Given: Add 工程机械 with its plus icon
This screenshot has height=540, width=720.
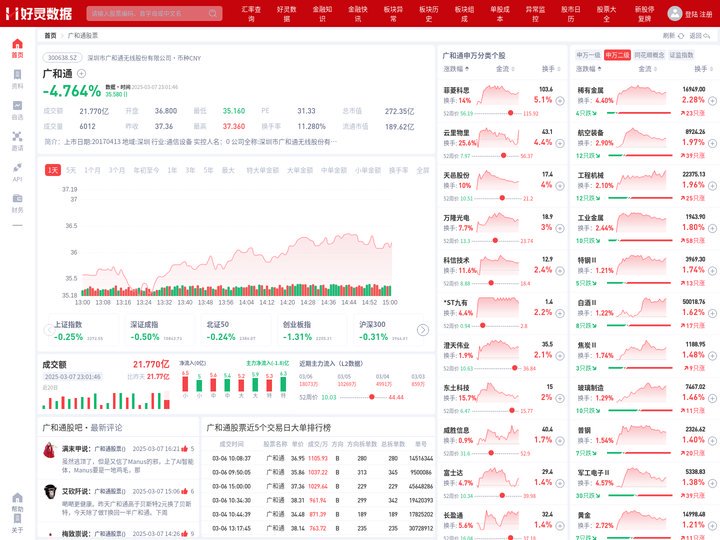Looking at the screenshot, I should click(712, 186).
